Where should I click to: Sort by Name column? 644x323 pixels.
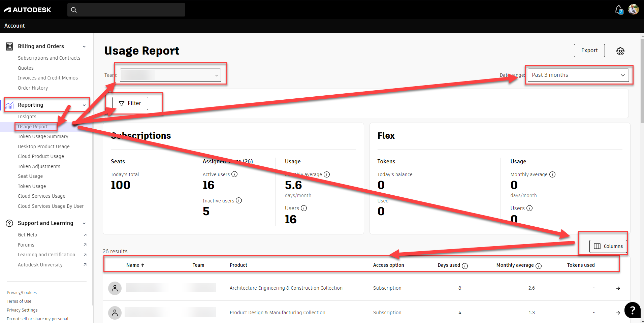tap(135, 265)
